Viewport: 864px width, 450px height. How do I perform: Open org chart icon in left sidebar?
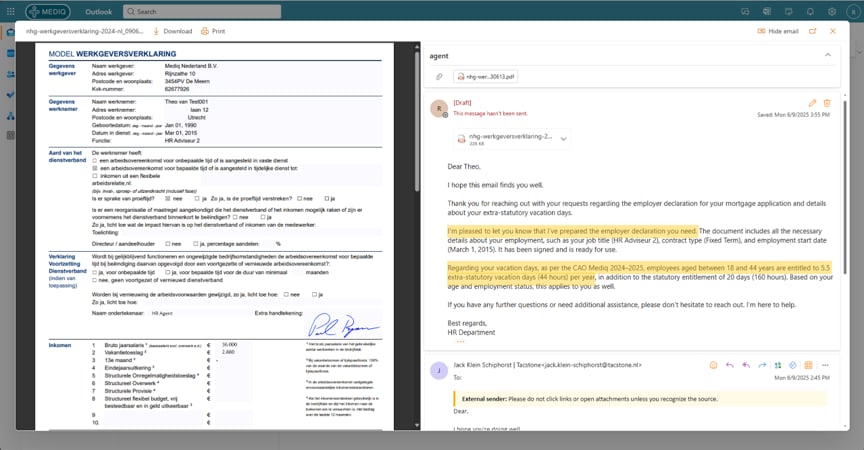[x=10, y=116]
